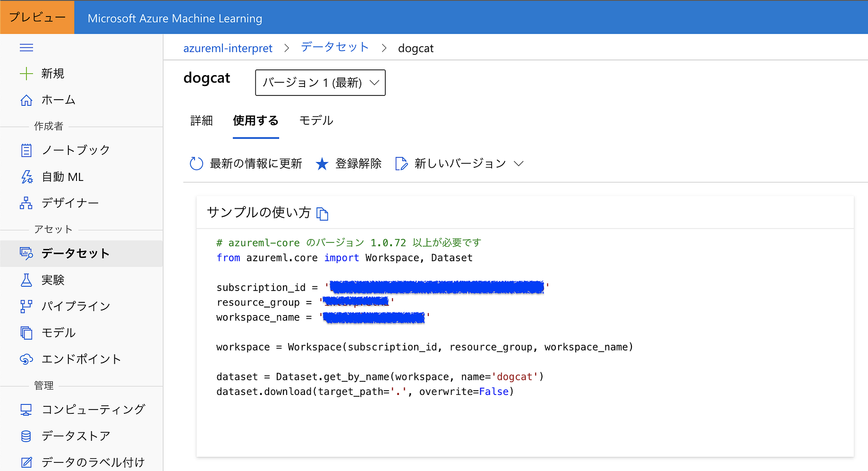Click the dataset.download code line
The width and height of the screenshot is (868, 471).
tap(365, 392)
